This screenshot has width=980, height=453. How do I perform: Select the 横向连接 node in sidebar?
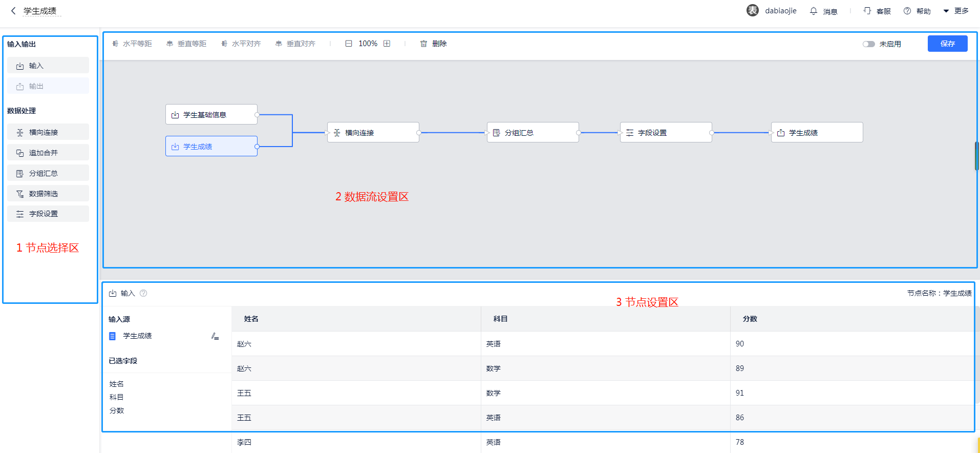point(48,132)
